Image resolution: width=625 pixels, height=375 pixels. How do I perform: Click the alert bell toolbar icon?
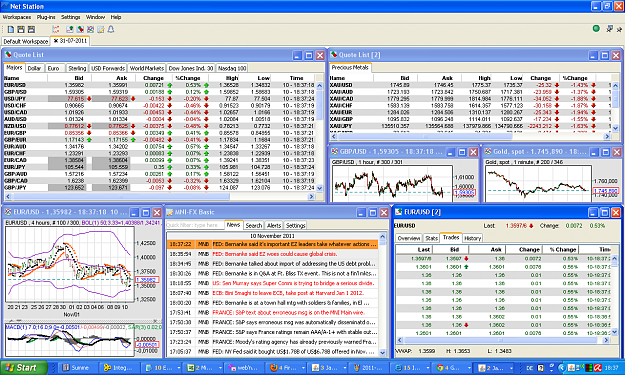[x=111, y=29]
